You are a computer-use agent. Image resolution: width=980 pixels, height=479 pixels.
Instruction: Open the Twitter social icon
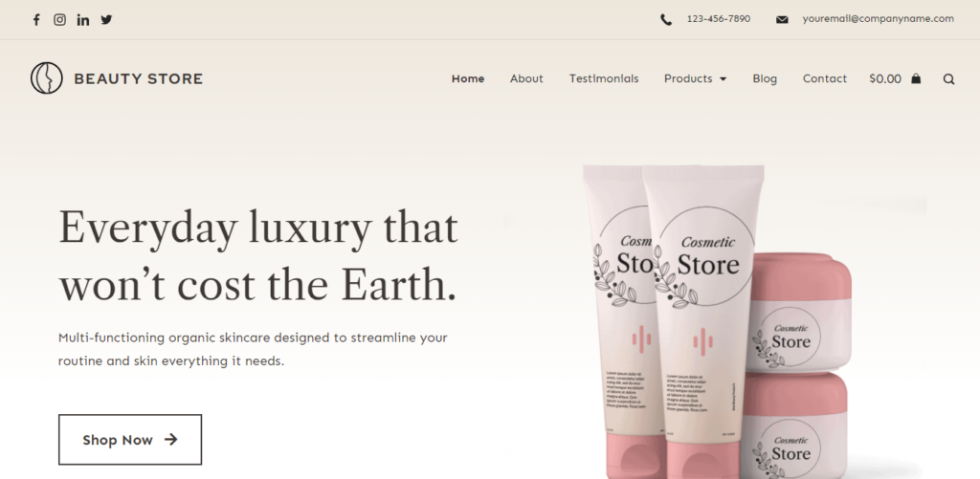point(107,19)
